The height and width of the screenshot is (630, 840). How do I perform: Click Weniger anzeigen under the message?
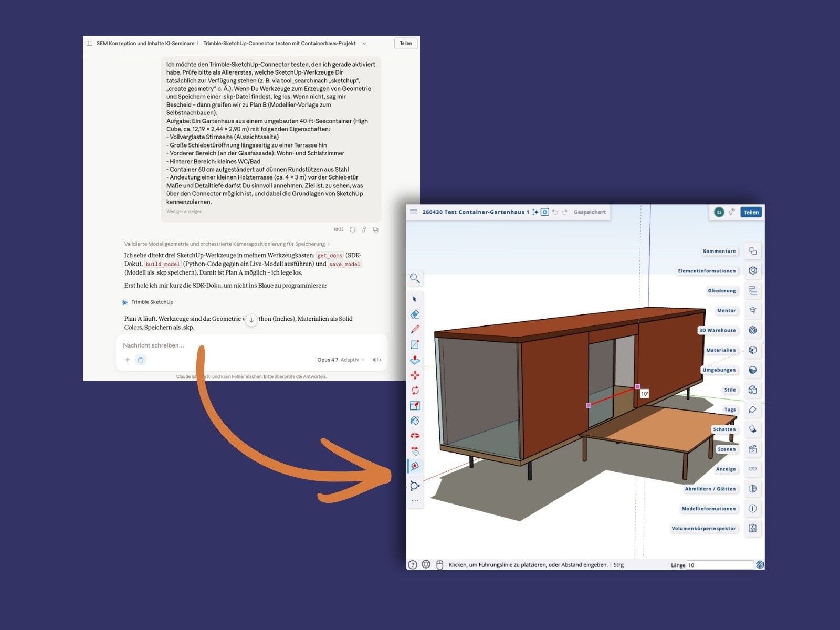click(184, 212)
